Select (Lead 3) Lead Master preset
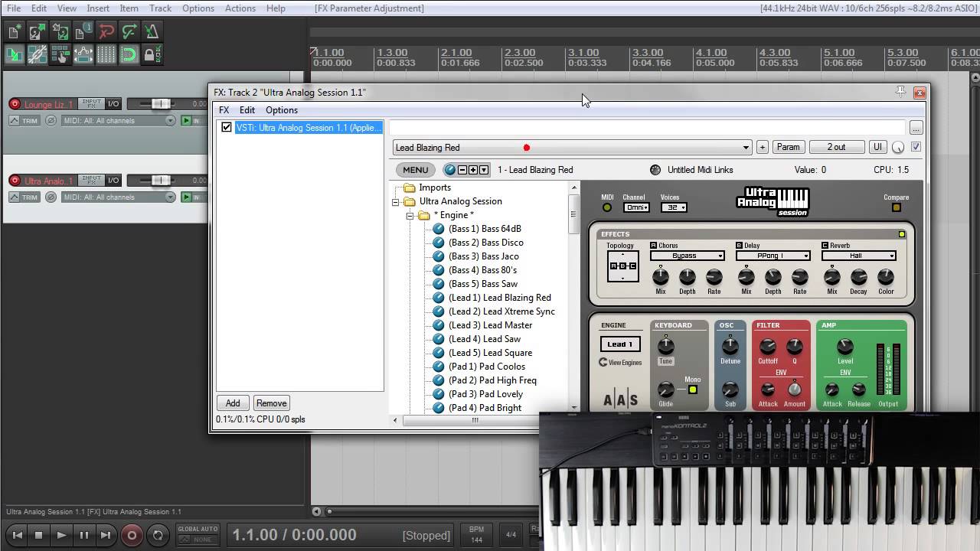The width and height of the screenshot is (980, 551). 490,325
